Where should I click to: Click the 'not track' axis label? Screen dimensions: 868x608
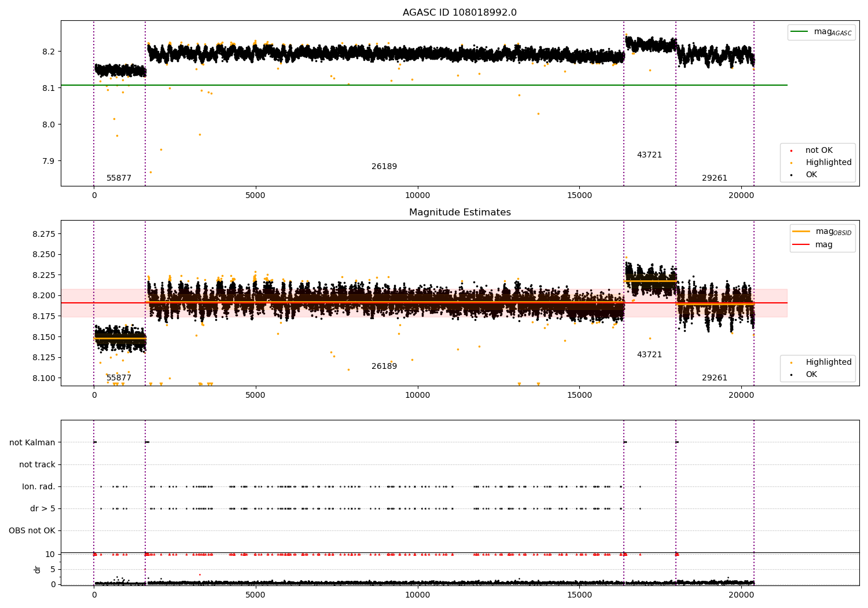37,465
